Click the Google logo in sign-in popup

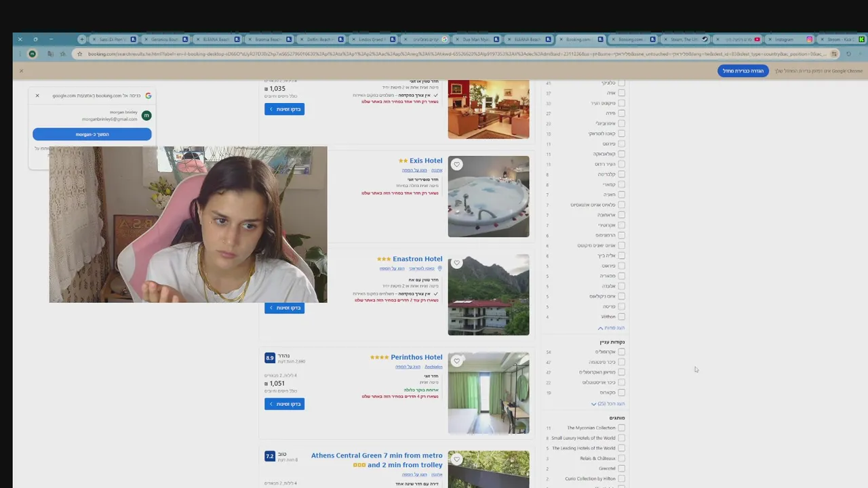148,96
